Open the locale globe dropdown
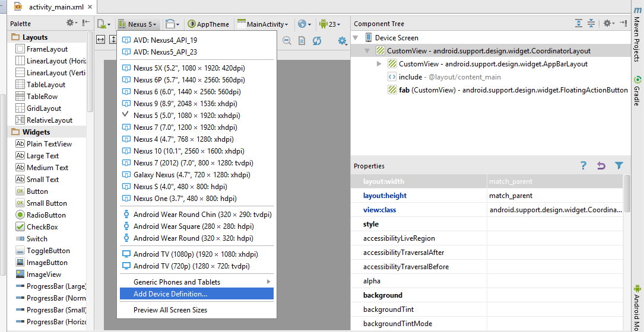The height and width of the screenshot is (332, 644). [304, 24]
